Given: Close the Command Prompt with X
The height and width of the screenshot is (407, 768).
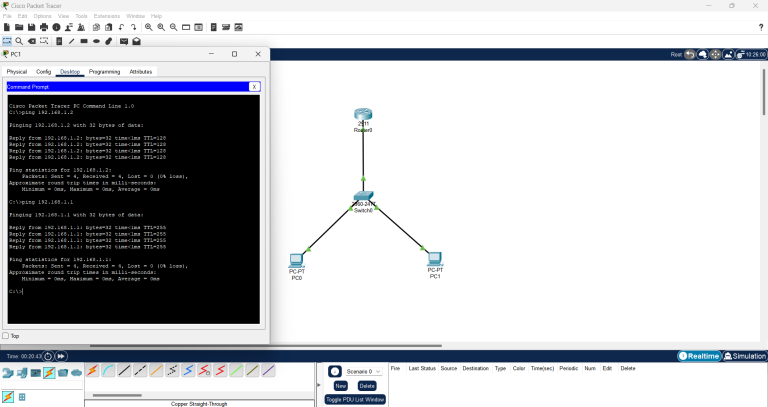Looking at the screenshot, I should tap(254, 87).
